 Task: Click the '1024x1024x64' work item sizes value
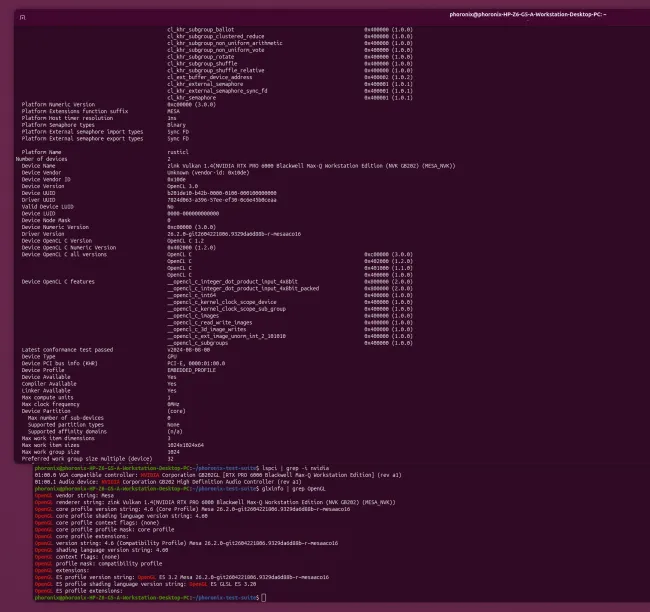click(x=185, y=445)
